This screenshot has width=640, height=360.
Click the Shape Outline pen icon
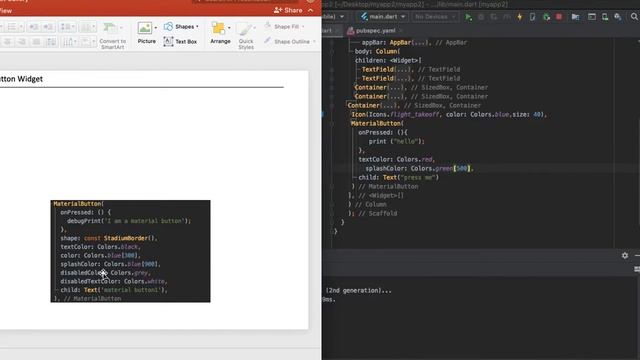(x=268, y=41)
